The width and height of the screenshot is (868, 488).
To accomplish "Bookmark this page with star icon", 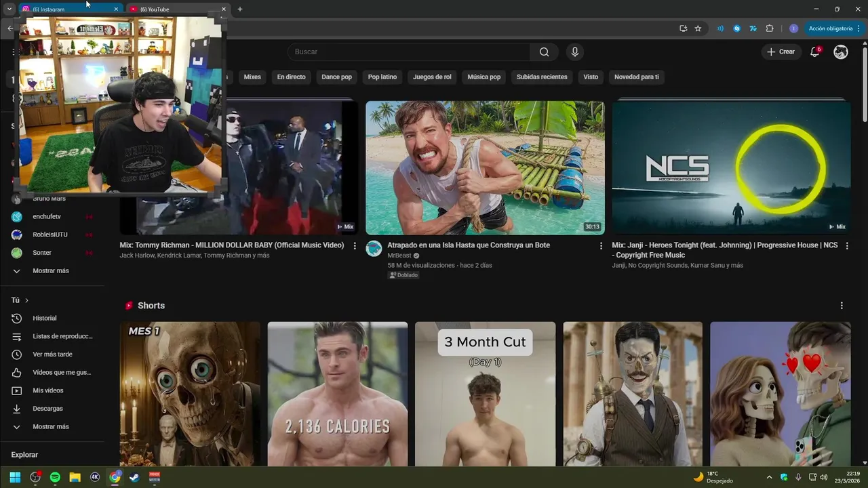I will click(698, 28).
